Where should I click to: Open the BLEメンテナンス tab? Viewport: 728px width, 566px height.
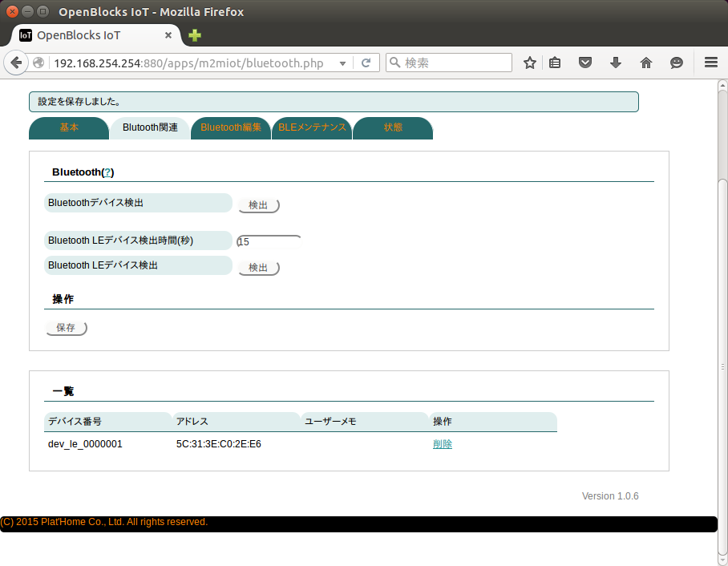[312, 127]
